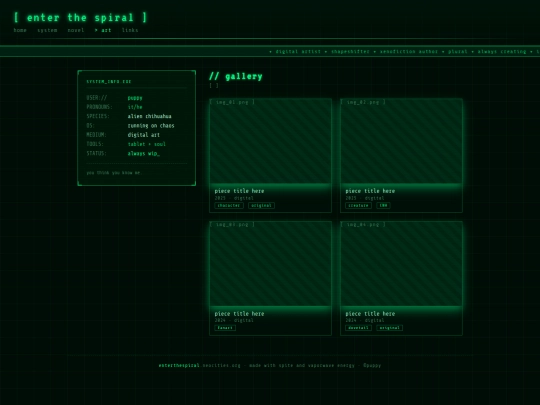Click the ©puppy footer text

coord(372,365)
